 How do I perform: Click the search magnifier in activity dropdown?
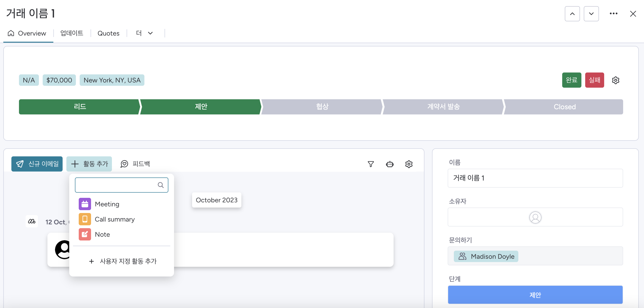point(161,185)
